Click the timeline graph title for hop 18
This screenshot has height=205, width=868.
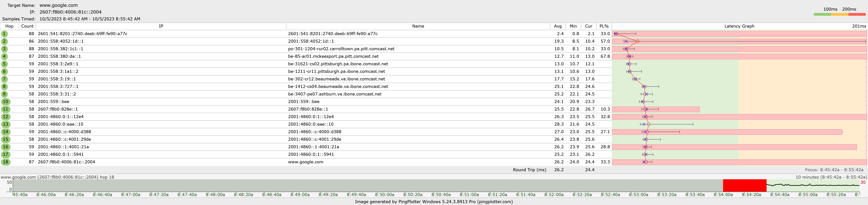(57, 177)
